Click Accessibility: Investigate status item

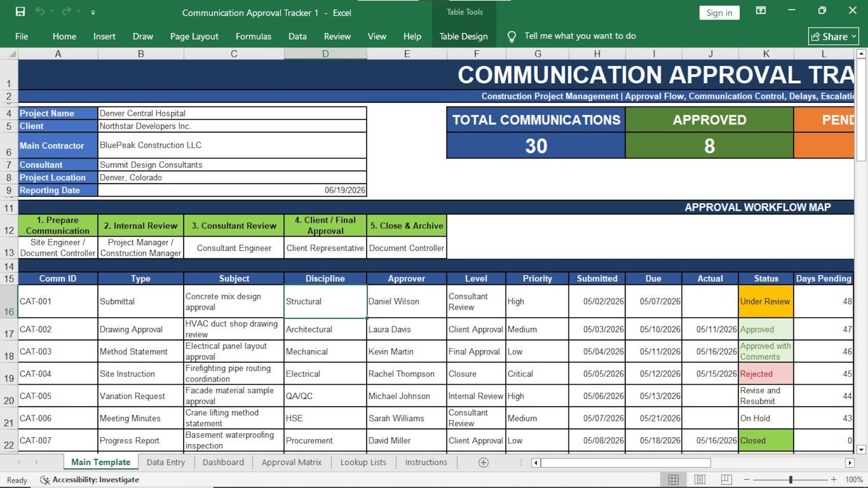[x=90, y=479]
